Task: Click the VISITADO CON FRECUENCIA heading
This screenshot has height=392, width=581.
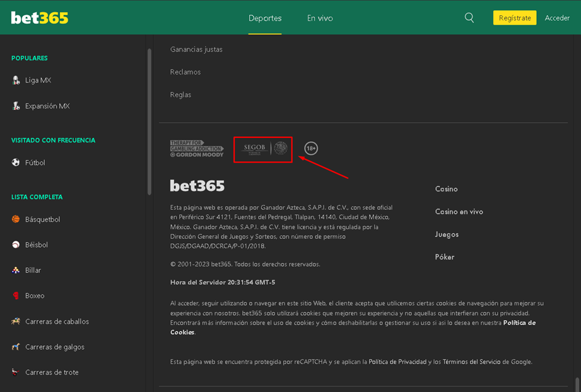Action: point(53,140)
